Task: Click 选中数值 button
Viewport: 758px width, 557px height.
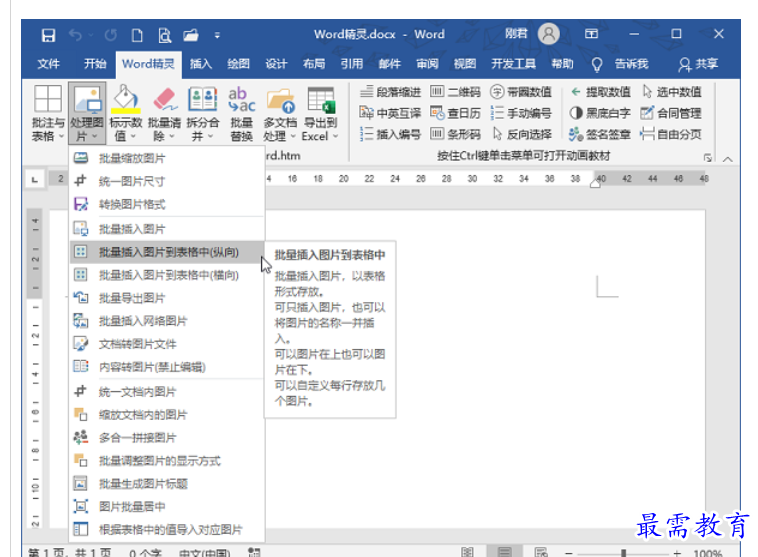Action: pos(671,92)
